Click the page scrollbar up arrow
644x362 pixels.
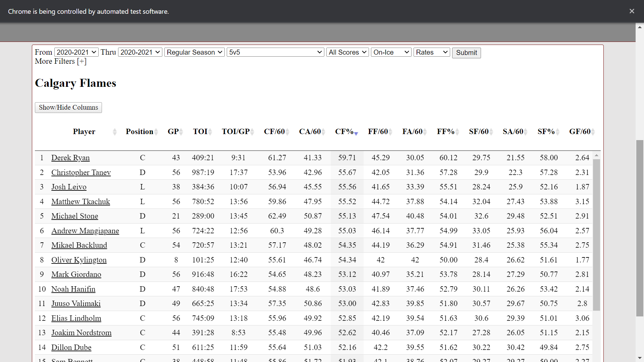pos(640,27)
